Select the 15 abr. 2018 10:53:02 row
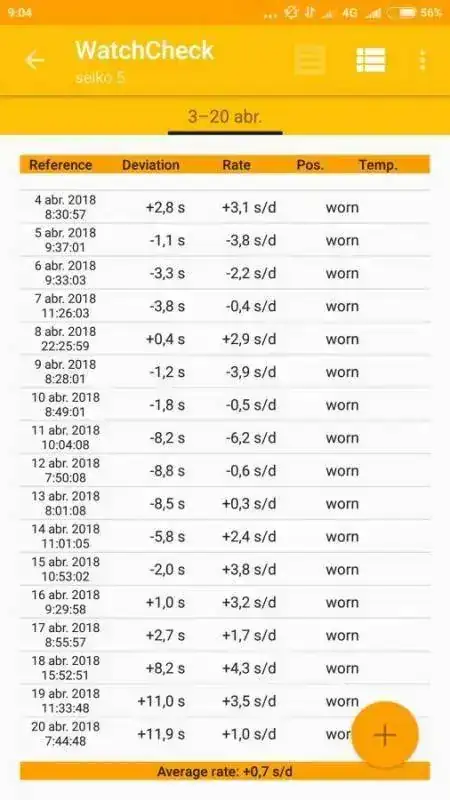This screenshot has height=800, width=450. click(225, 569)
